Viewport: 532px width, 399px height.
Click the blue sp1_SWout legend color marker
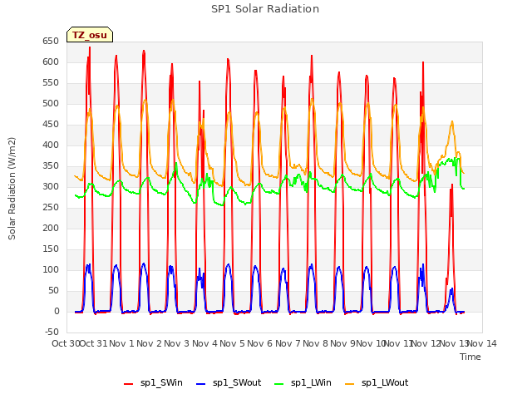[201, 384]
